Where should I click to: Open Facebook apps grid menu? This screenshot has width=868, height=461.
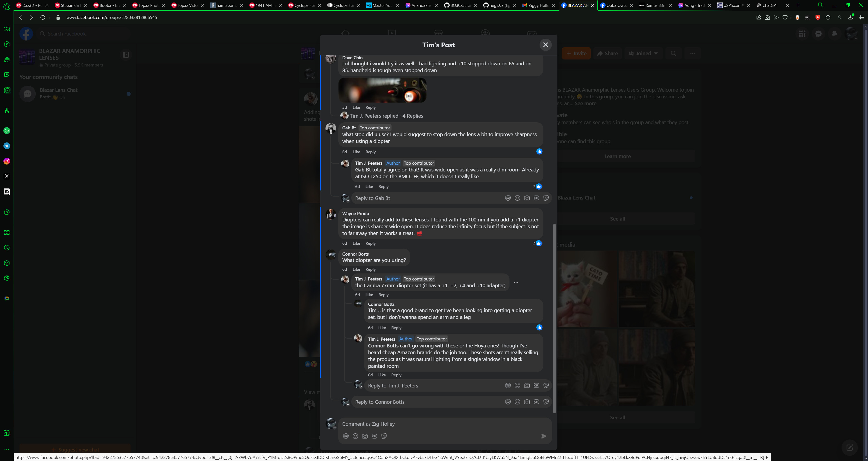coord(802,33)
